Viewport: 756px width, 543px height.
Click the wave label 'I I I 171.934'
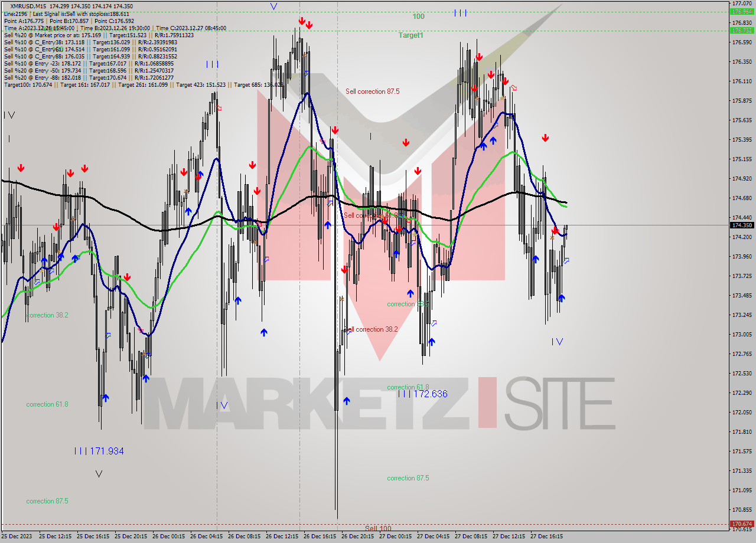click(99, 451)
